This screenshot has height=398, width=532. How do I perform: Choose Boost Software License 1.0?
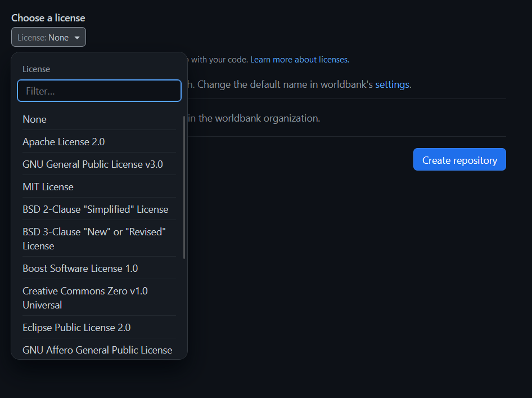(79, 269)
